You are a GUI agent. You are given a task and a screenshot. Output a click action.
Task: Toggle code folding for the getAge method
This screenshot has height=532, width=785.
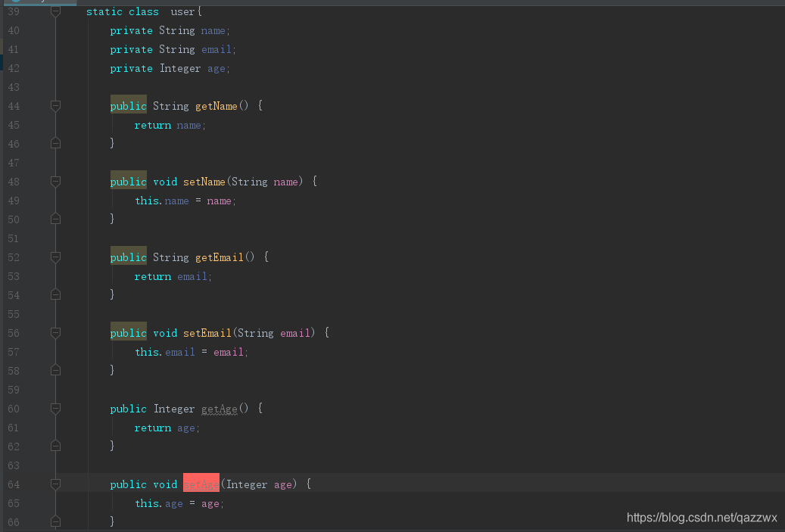(x=55, y=409)
